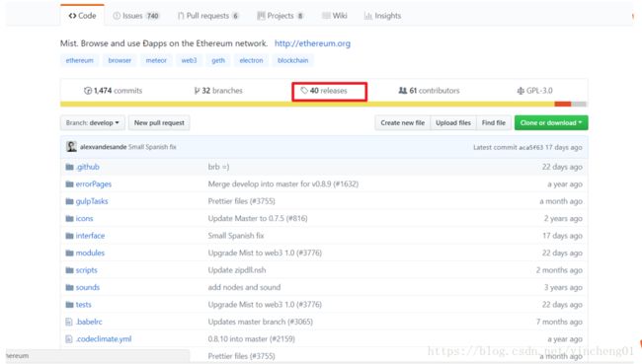Open the sounds folder
The image size is (642, 364).
(x=88, y=287)
